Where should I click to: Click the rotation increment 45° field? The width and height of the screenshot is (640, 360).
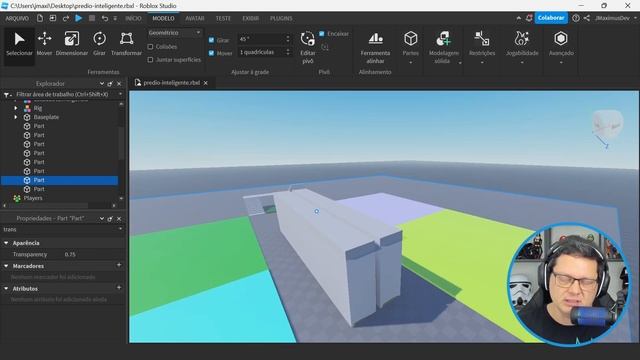tap(264, 39)
